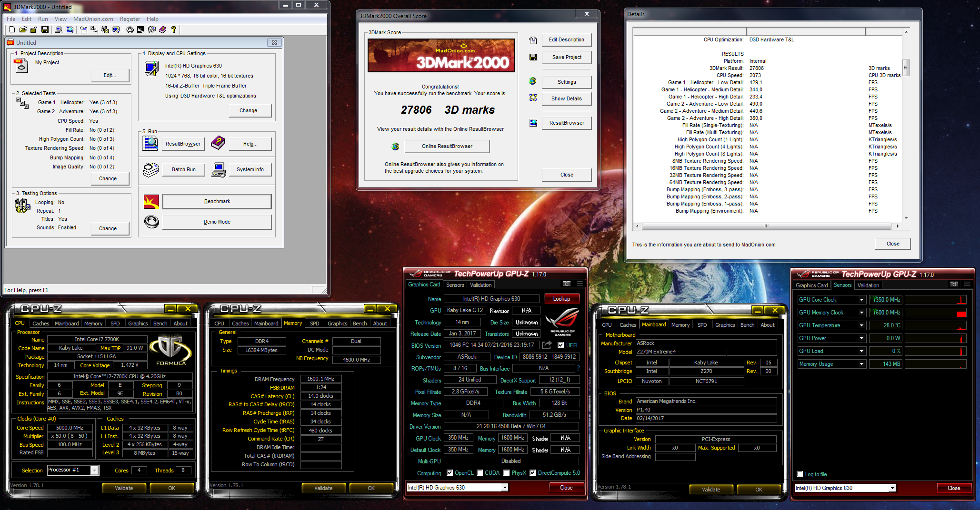Screen dimensions: 980x510
Task: Click the Testing Options icon in toolbar
Action: click(105, 29)
